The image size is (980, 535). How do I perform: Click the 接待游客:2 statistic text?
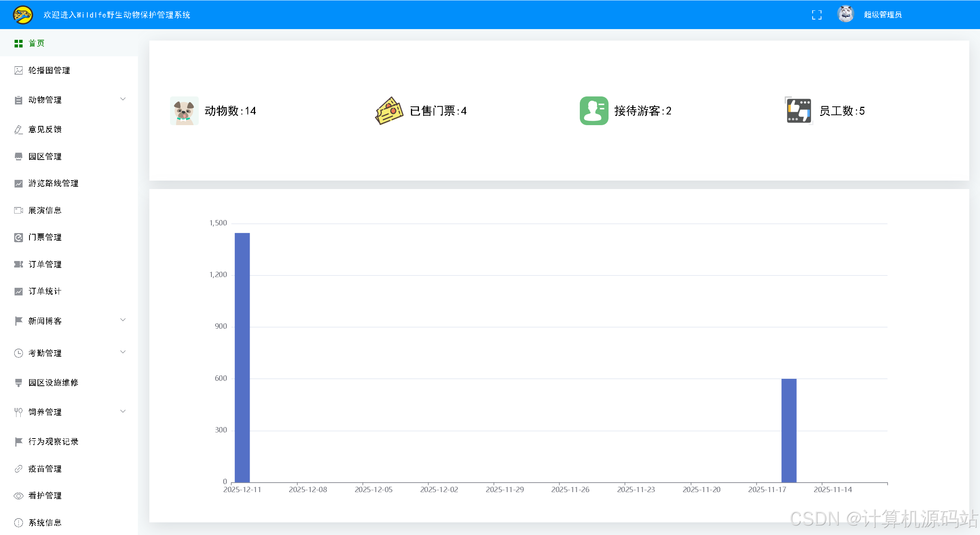point(643,111)
